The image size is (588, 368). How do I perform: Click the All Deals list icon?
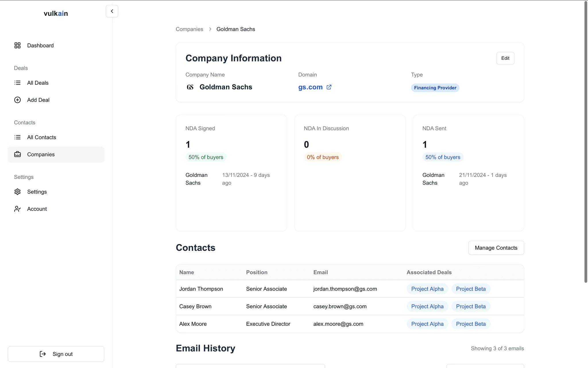click(18, 83)
